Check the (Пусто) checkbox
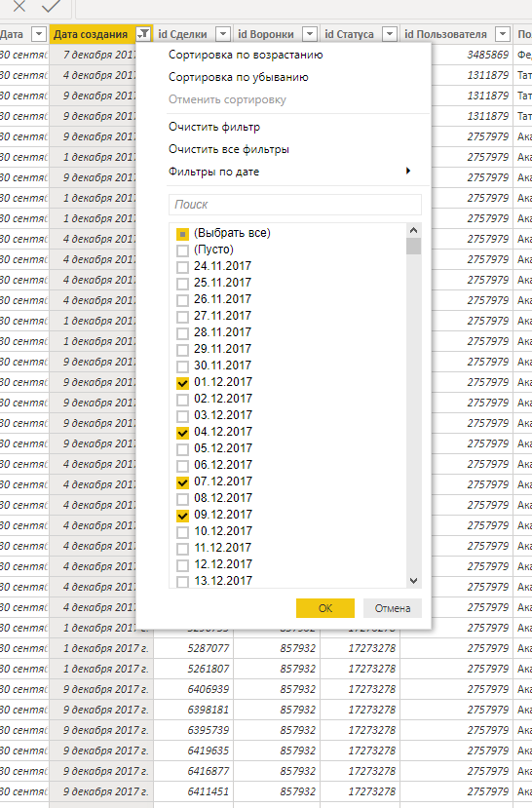This screenshot has width=532, height=808. coord(182,250)
